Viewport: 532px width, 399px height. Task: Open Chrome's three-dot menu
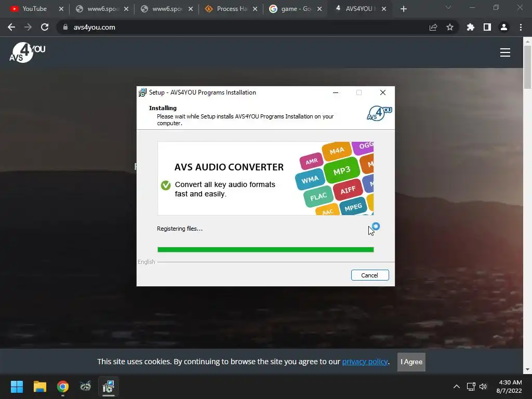pos(521,27)
